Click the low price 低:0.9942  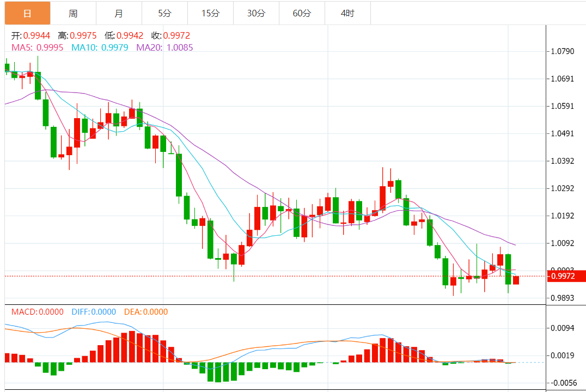pyautogui.click(x=124, y=35)
